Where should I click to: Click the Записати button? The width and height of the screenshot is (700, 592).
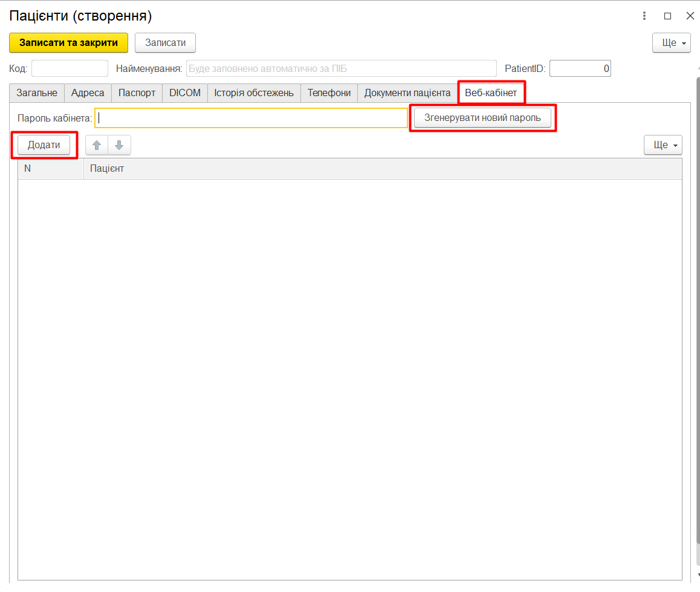point(165,43)
